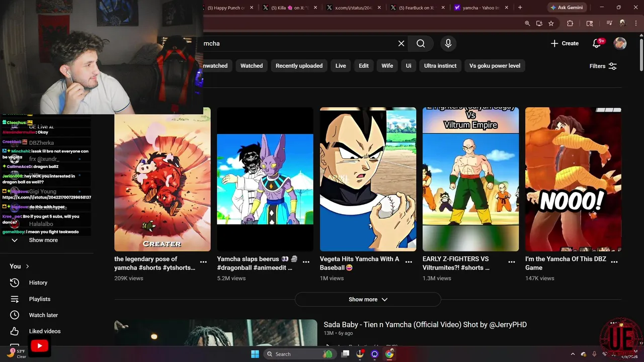The height and width of the screenshot is (362, 644).
Task: Open the Filters dropdown
Action: tap(603, 66)
